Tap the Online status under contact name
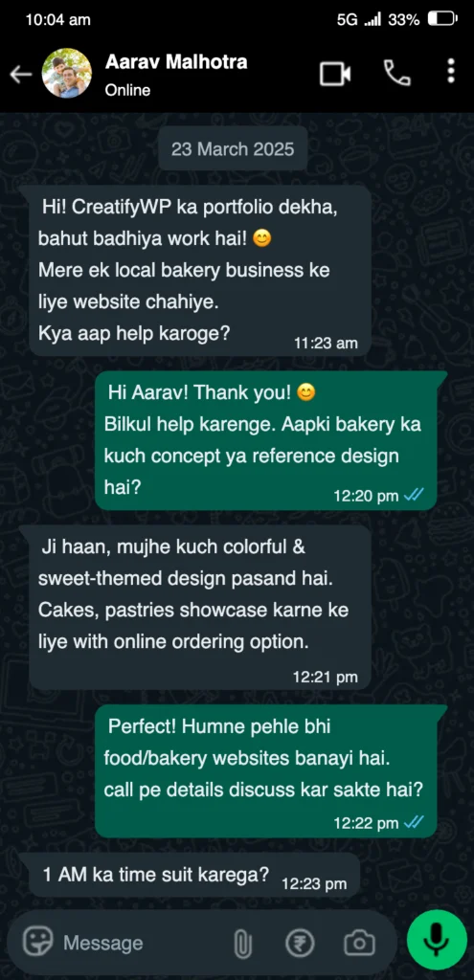The height and width of the screenshot is (980, 474). tap(127, 90)
